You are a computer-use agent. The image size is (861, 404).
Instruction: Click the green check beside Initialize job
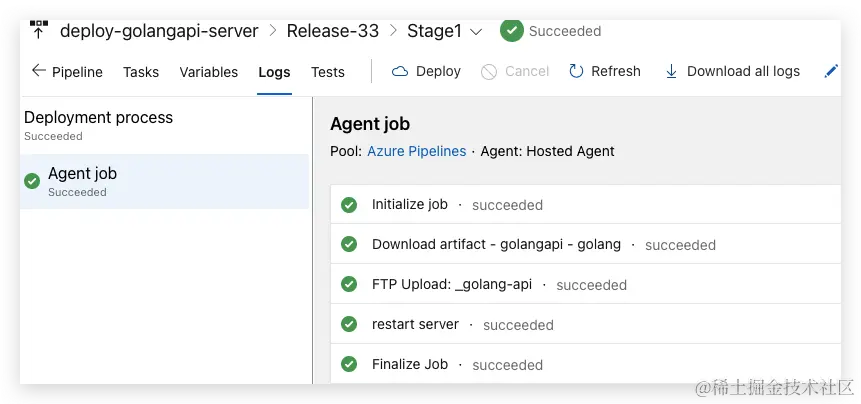[x=349, y=205]
